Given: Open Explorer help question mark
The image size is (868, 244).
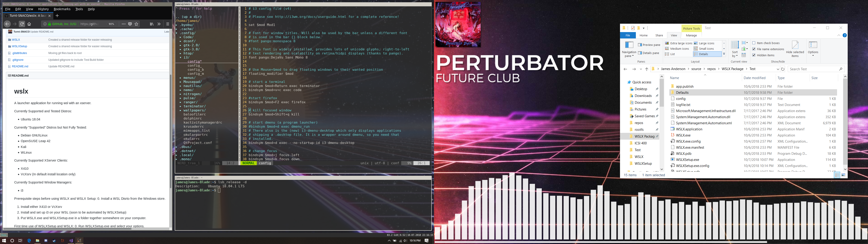Looking at the screenshot, I should (844, 35).
